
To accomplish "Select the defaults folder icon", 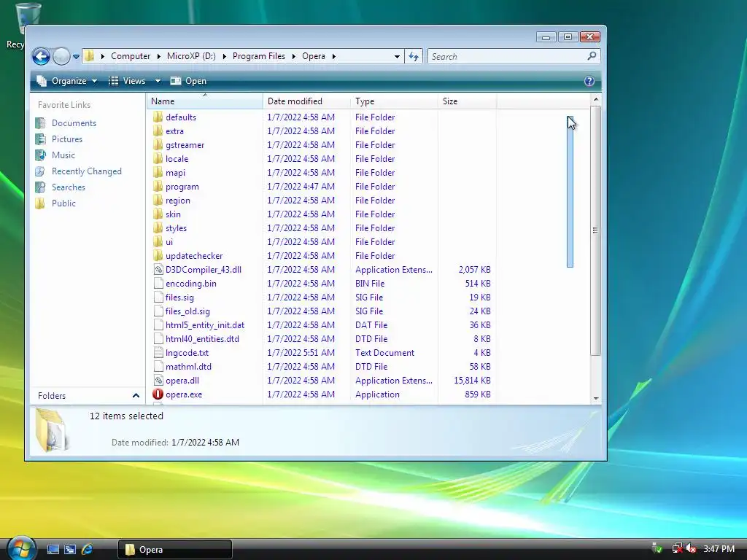I will tap(158, 117).
